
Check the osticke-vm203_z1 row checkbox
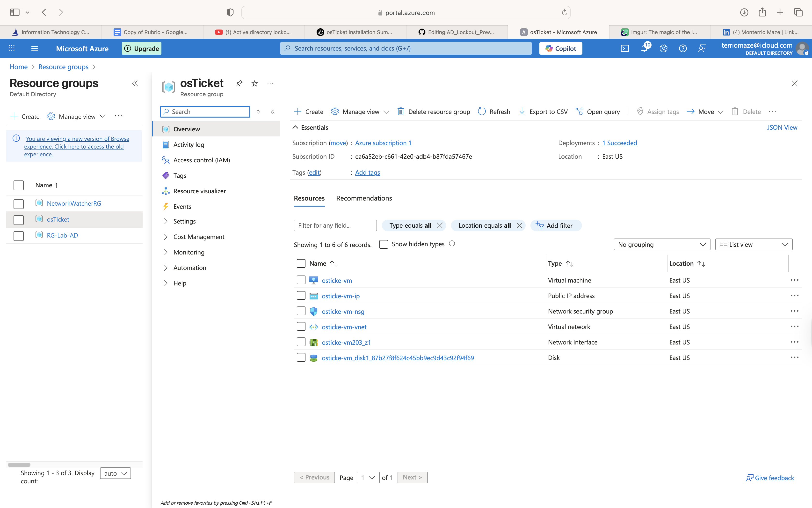[x=301, y=342]
